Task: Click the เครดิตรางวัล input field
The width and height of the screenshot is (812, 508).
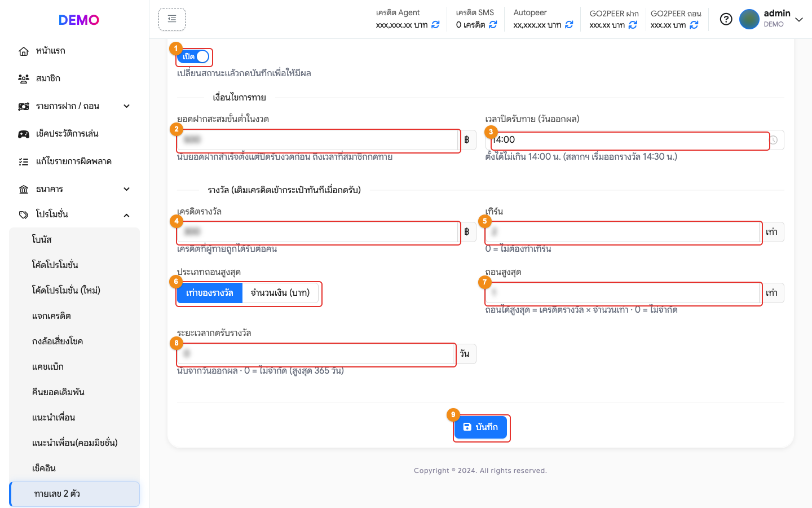Action: click(x=317, y=232)
